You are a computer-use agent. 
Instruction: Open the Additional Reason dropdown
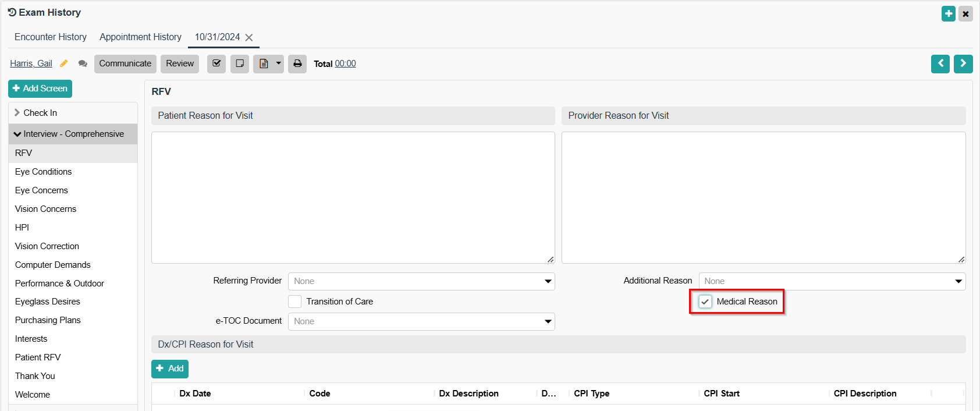pyautogui.click(x=832, y=281)
